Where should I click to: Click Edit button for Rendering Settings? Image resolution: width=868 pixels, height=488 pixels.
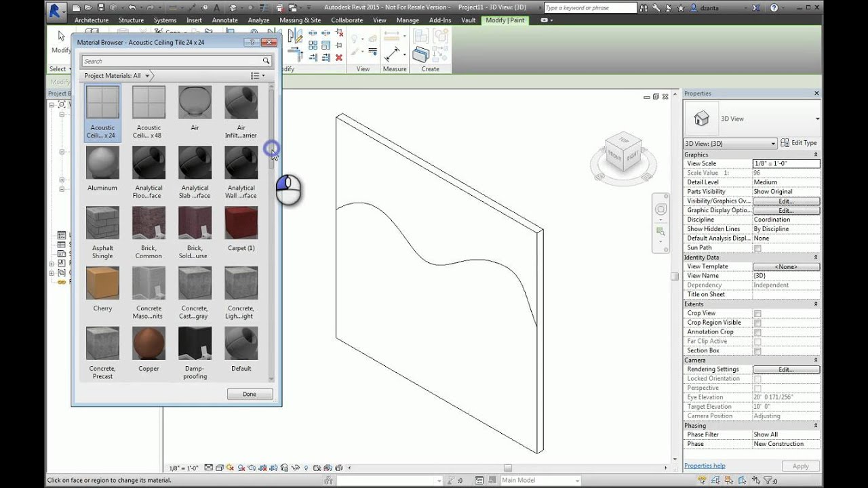(786, 369)
